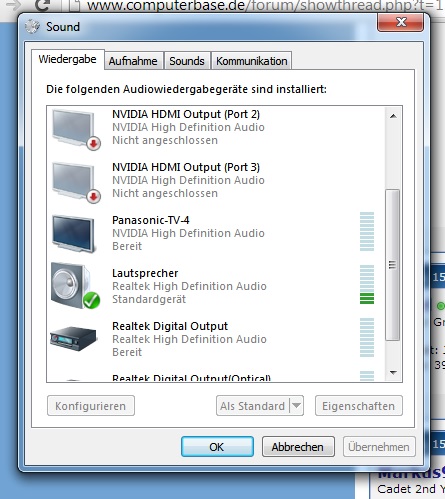445x499 pixels.
Task: Click the Sound dialog title bar icon
Action: [x=32, y=27]
